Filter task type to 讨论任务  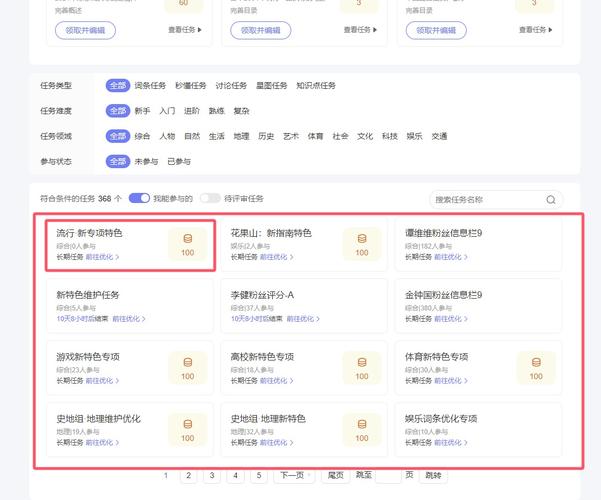point(231,86)
